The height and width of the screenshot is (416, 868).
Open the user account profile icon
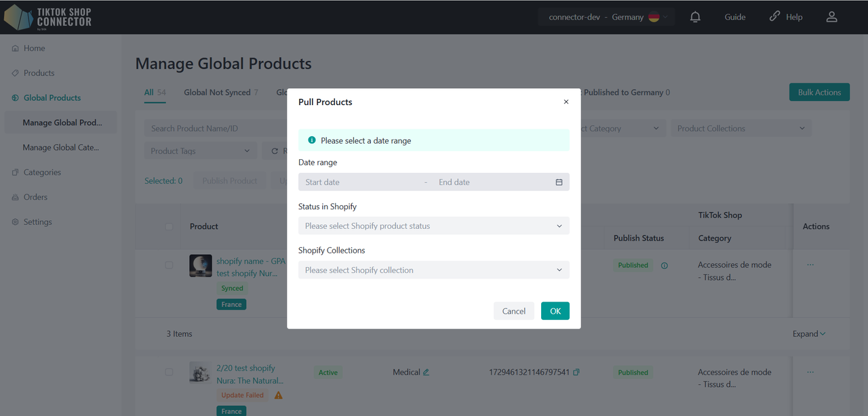(x=831, y=17)
